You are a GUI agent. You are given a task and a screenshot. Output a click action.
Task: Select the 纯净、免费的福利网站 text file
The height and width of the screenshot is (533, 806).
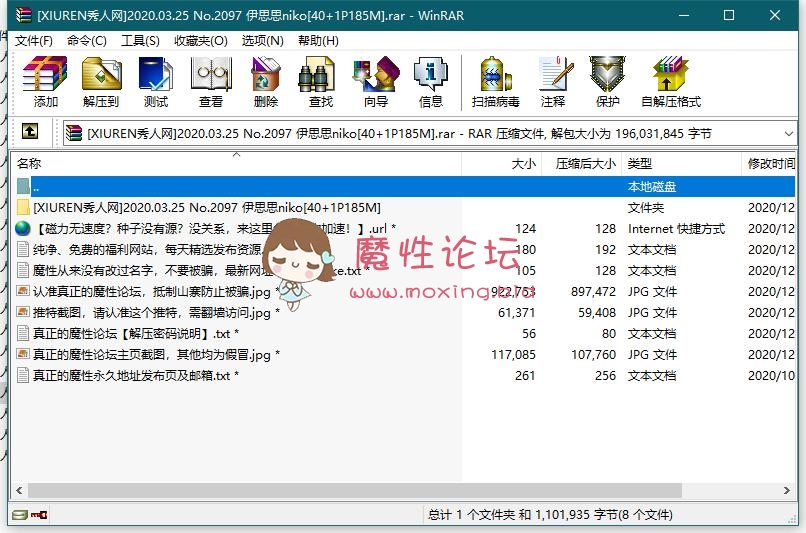405,249
